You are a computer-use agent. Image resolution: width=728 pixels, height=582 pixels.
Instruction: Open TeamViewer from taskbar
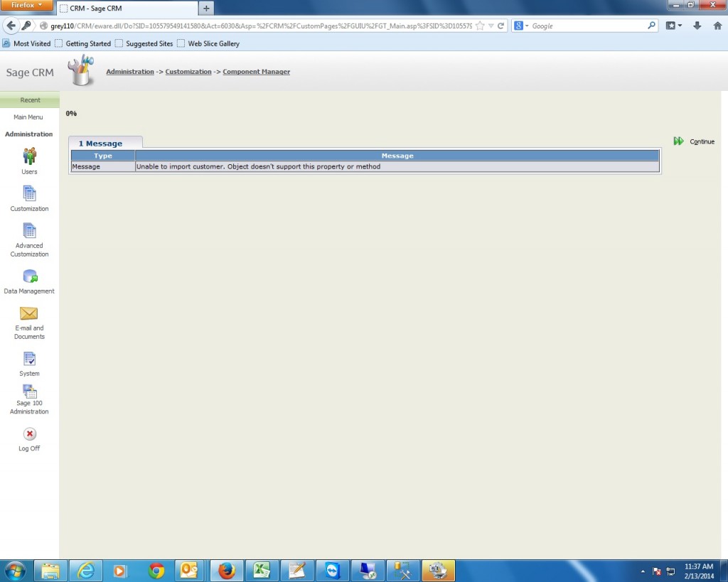click(x=333, y=571)
